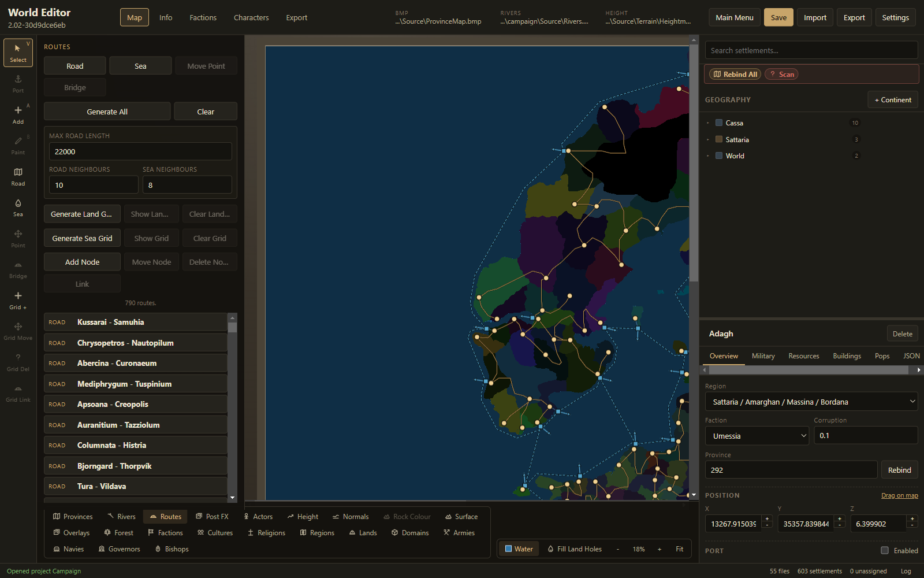Choose the Port tool icon
This screenshot has width=924, height=578.
[18, 84]
